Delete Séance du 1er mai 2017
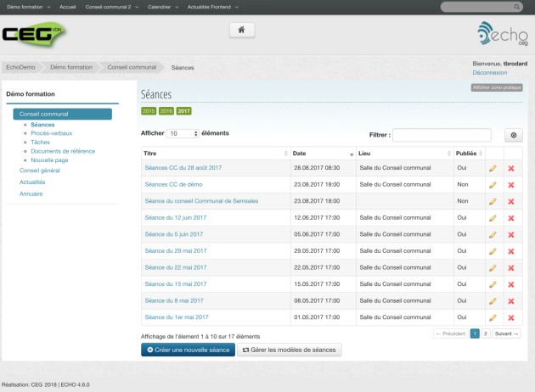This screenshot has height=392, width=535. [x=510, y=317]
